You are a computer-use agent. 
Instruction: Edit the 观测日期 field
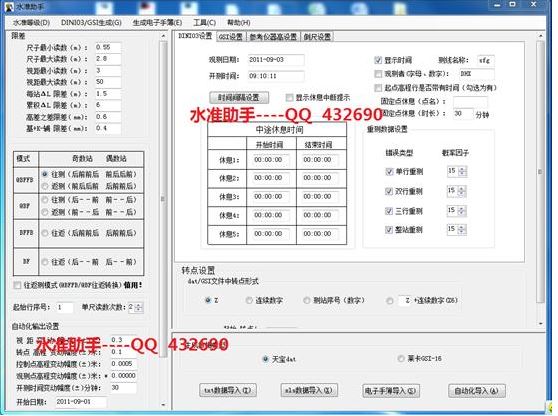[276, 60]
